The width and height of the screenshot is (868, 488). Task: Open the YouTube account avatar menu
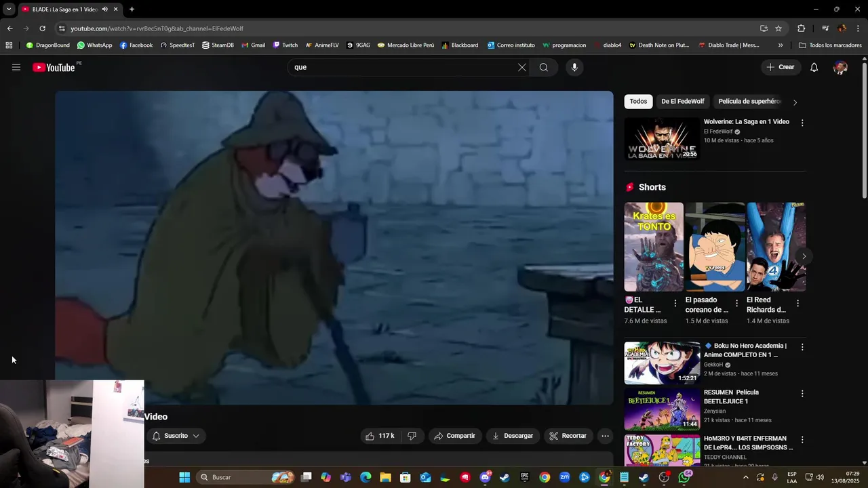pyautogui.click(x=840, y=67)
